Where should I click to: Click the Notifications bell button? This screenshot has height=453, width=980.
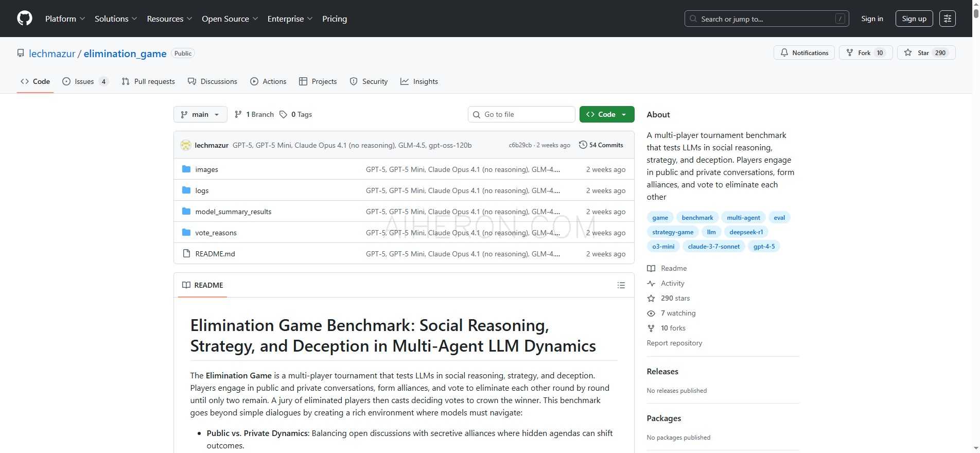tap(804, 53)
